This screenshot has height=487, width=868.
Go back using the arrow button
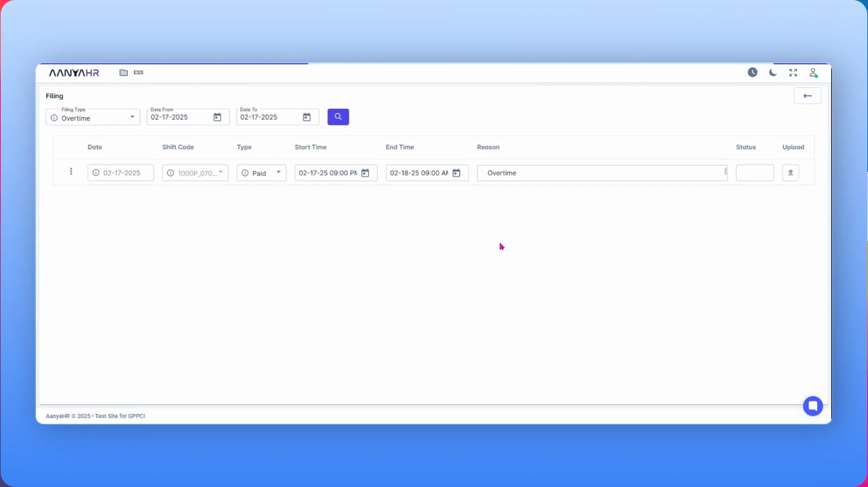click(x=807, y=96)
